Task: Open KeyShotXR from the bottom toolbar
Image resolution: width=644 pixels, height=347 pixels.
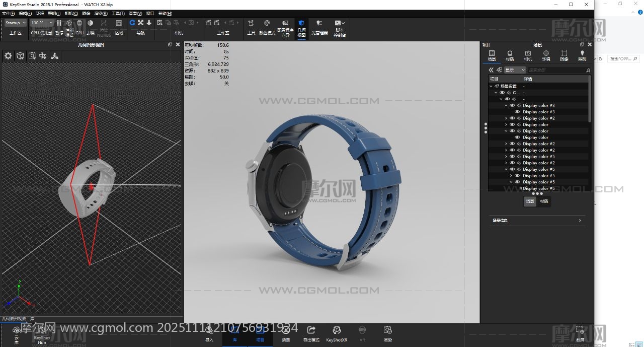Action: (x=337, y=333)
